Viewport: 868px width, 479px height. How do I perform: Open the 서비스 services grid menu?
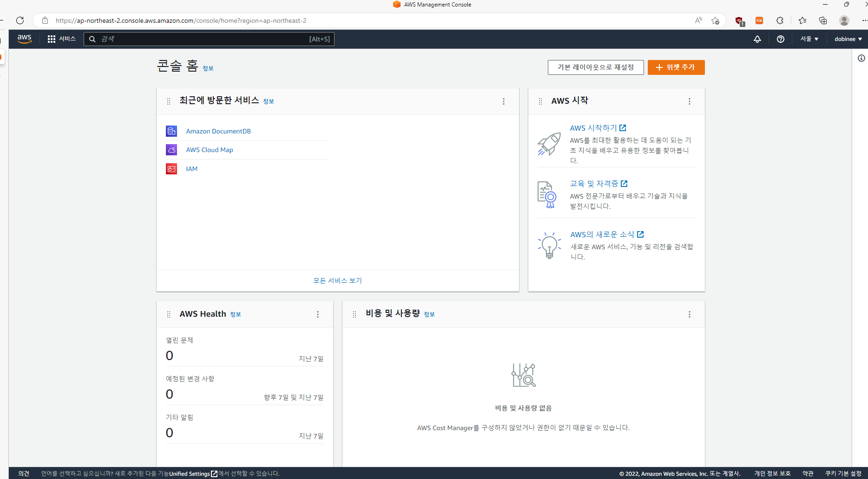[x=61, y=39]
